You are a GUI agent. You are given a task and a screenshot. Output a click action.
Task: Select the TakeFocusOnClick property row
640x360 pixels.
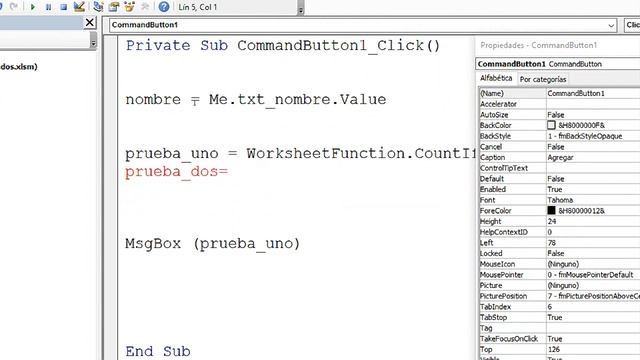(x=560, y=339)
